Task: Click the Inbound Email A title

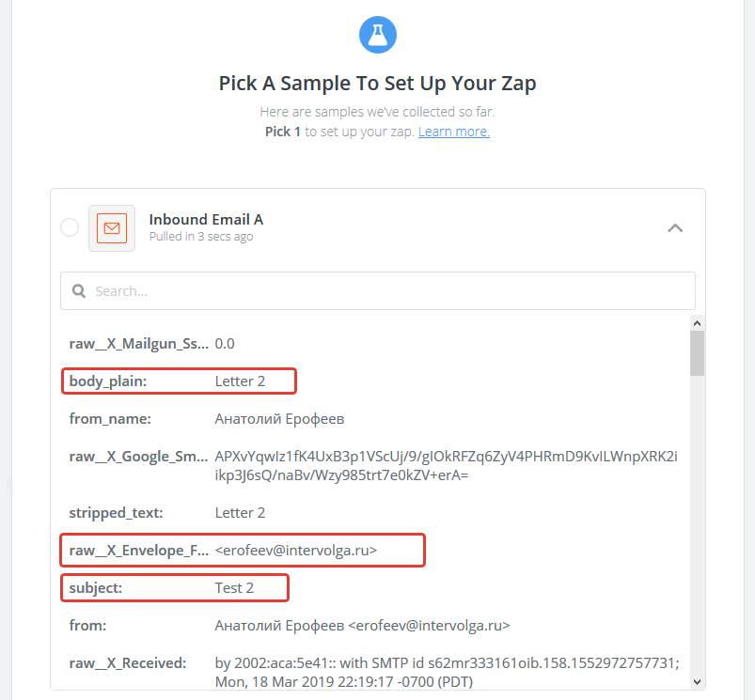Action: coord(206,219)
